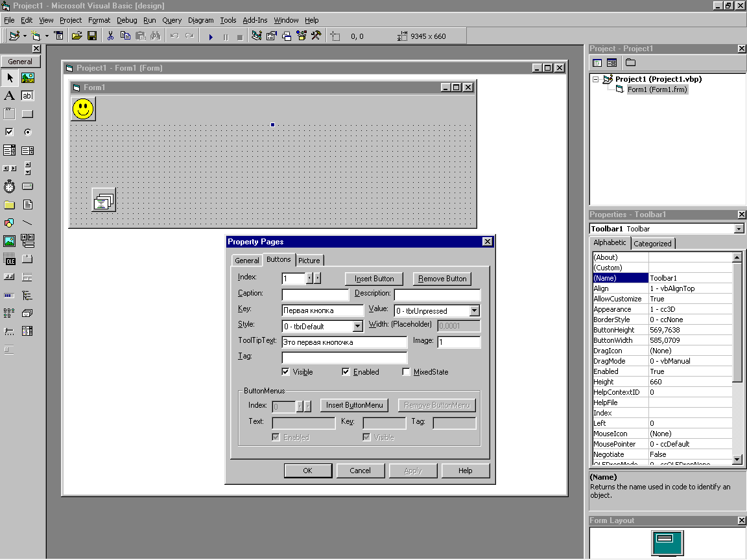
Task: Switch to the Categorized properties tab
Action: [x=652, y=243]
